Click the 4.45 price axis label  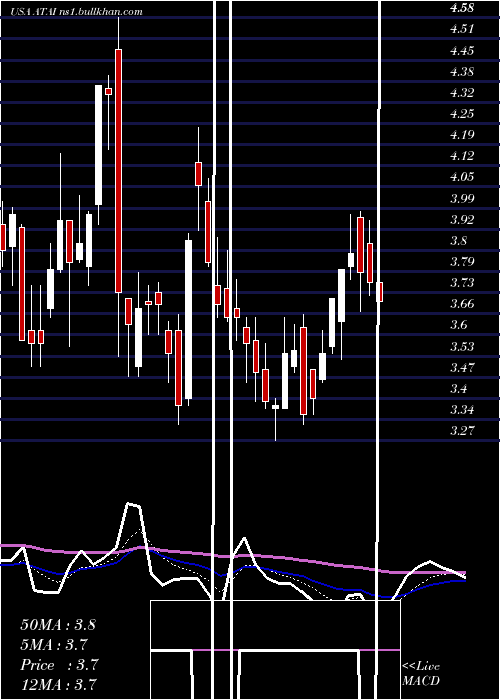[x=462, y=50]
